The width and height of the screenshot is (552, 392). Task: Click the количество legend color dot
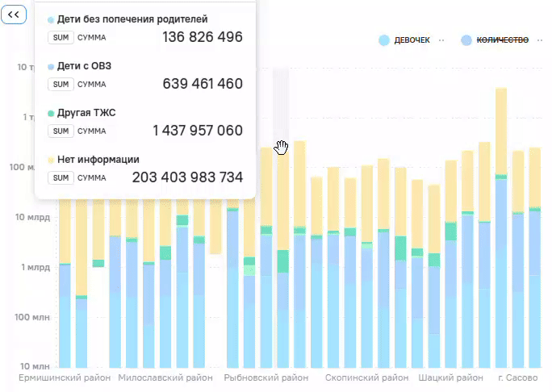[466, 40]
